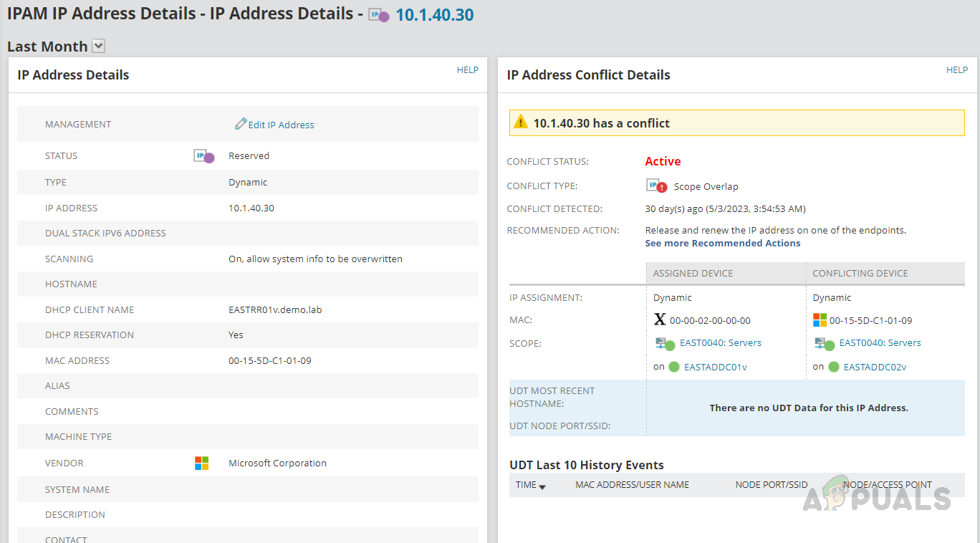Click the Microsoft icon beside conflicting device MAC
980x543 pixels.
click(x=820, y=320)
